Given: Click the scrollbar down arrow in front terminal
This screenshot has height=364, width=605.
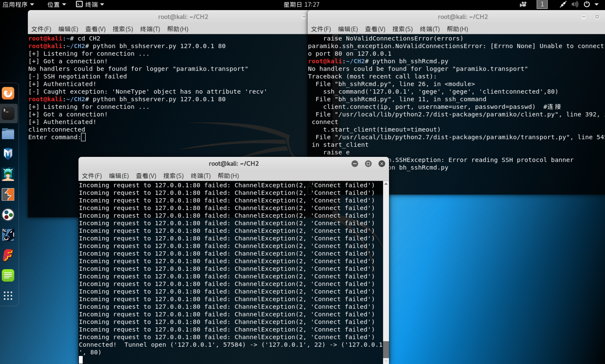Looking at the screenshot, I should point(386,361).
